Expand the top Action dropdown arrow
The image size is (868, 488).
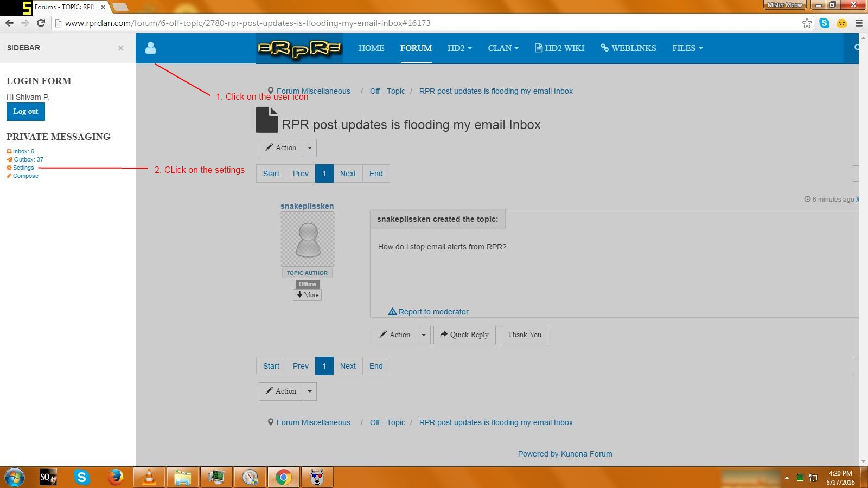pos(309,148)
